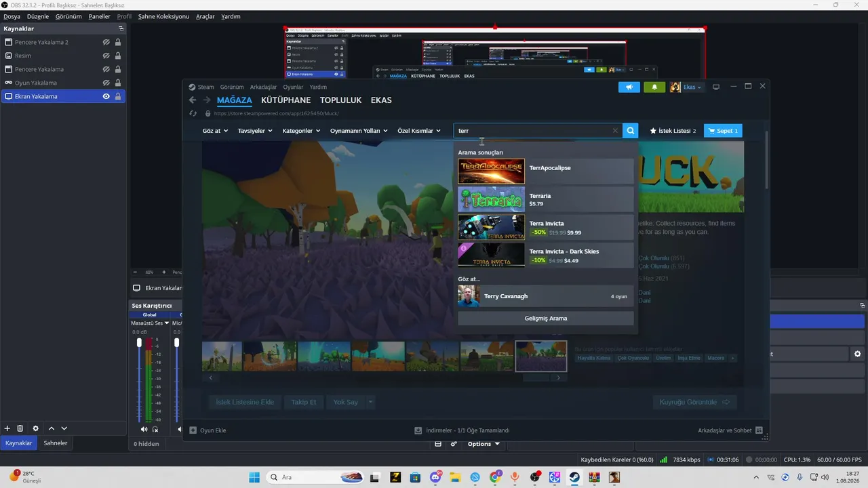
Task: Unlock the Ekran Yakalama source
Action: (118, 96)
